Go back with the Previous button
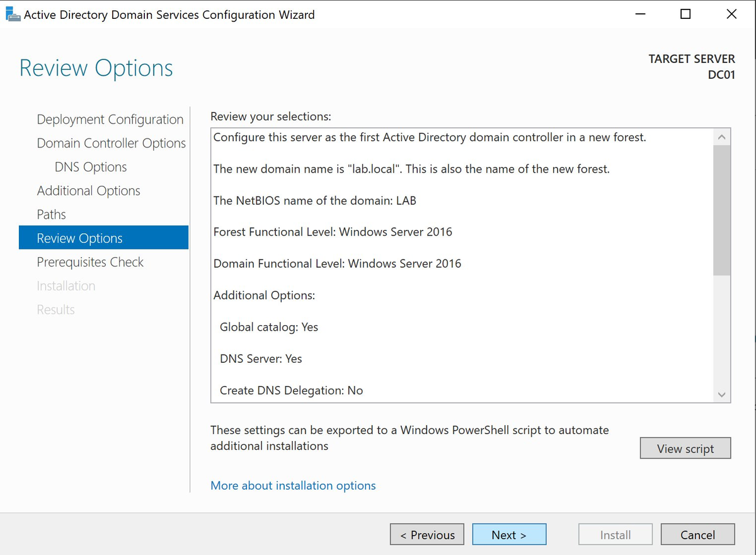Image resolution: width=756 pixels, height=555 pixels. click(427, 534)
